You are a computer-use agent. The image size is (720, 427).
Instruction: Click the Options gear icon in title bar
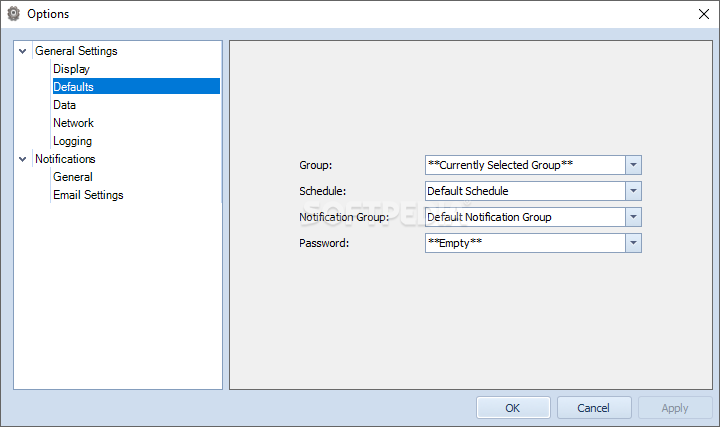[14, 14]
